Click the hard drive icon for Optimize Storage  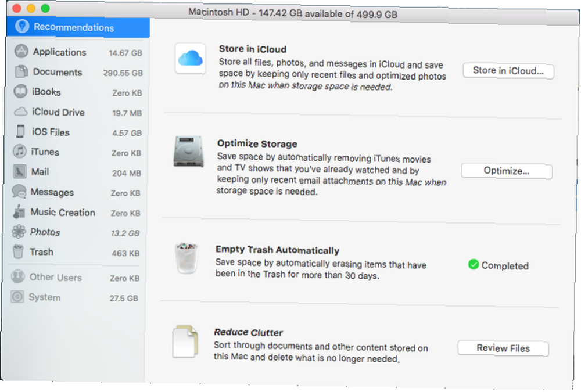click(189, 151)
